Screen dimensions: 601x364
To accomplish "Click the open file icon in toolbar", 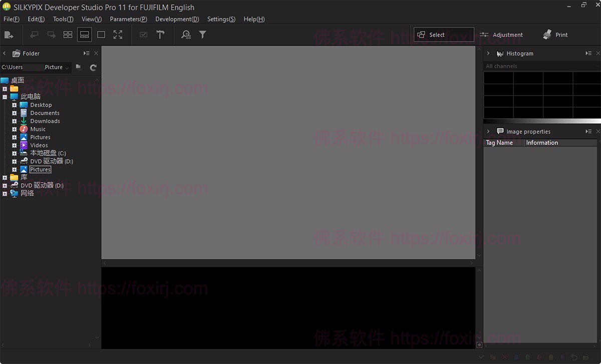I will 9,35.
